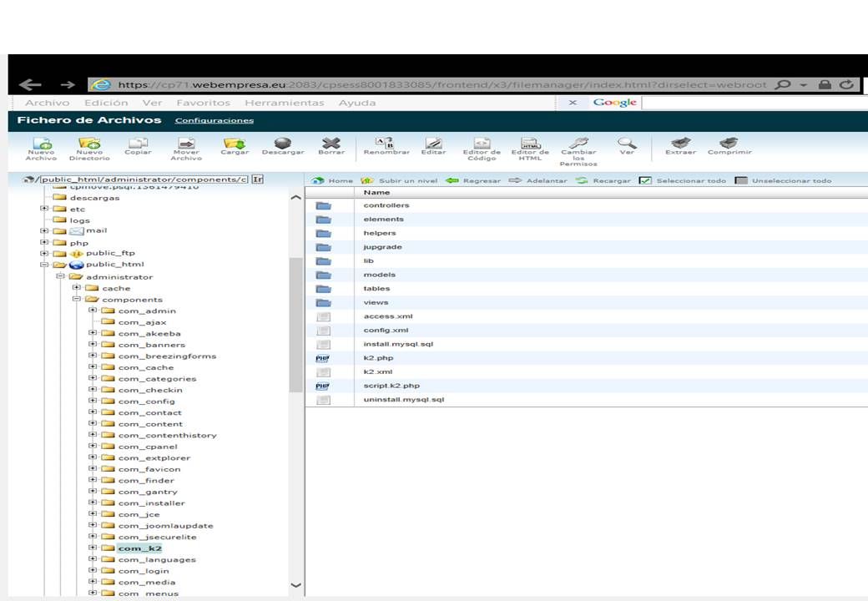Click the address bar lock icon
Image resolution: width=868 pixels, height=601 pixels.
tap(825, 84)
